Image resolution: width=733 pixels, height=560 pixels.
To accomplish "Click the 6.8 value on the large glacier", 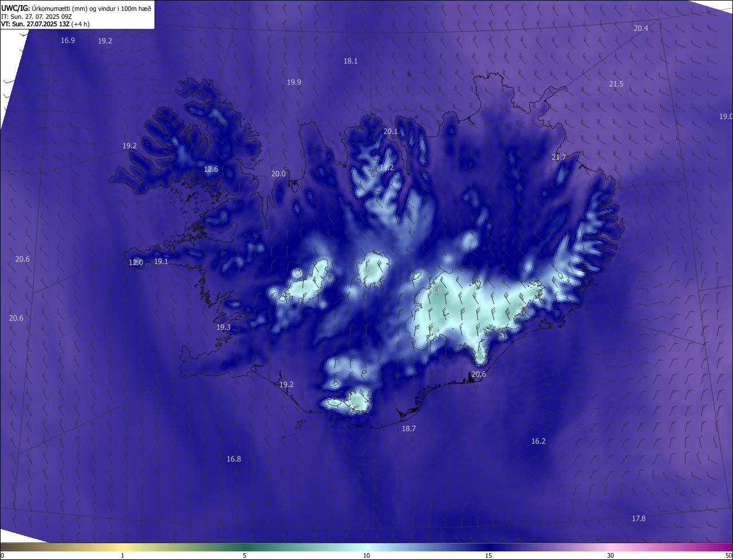I will click(x=436, y=290).
